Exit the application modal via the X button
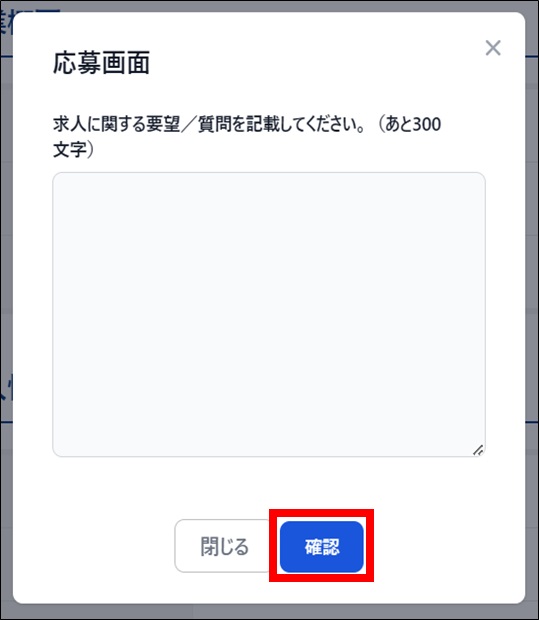The width and height of the screenshot is (539, 620). tap(493, 48)
